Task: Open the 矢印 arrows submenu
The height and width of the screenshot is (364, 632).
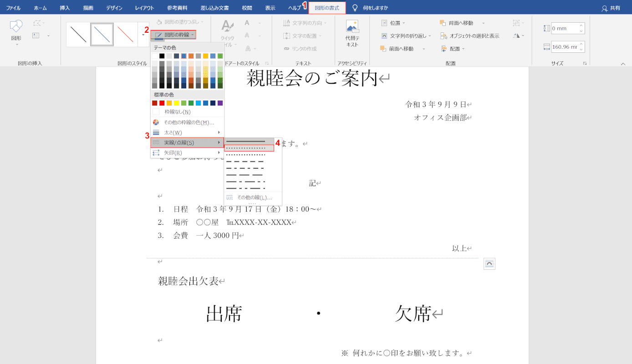Action: click(187, 153)
